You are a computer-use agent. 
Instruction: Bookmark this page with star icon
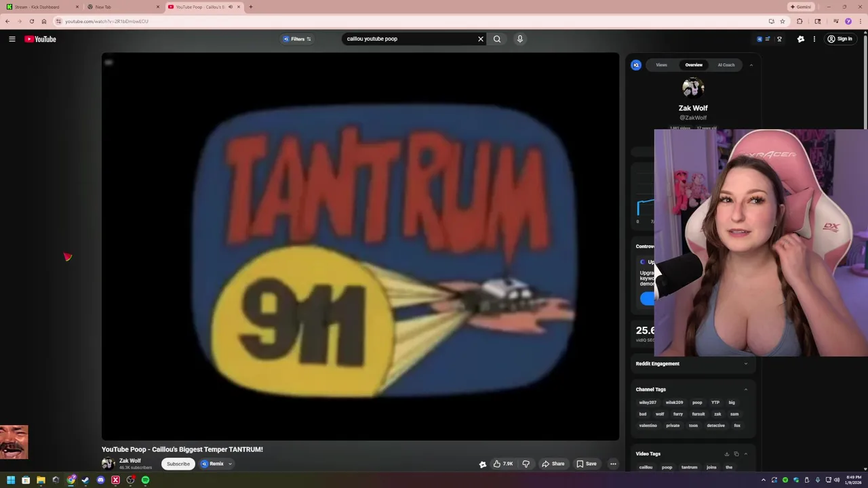tap(782, 21)
